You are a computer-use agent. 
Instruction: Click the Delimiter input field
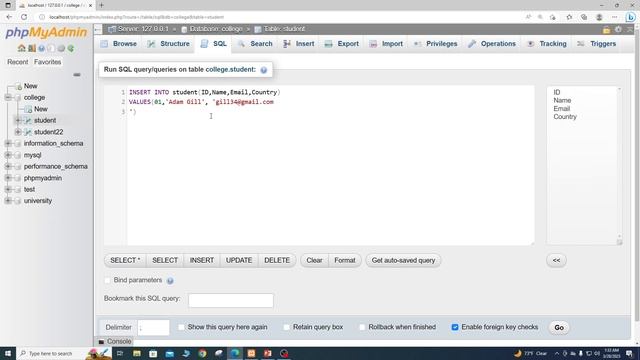click(x=153, y=327)
